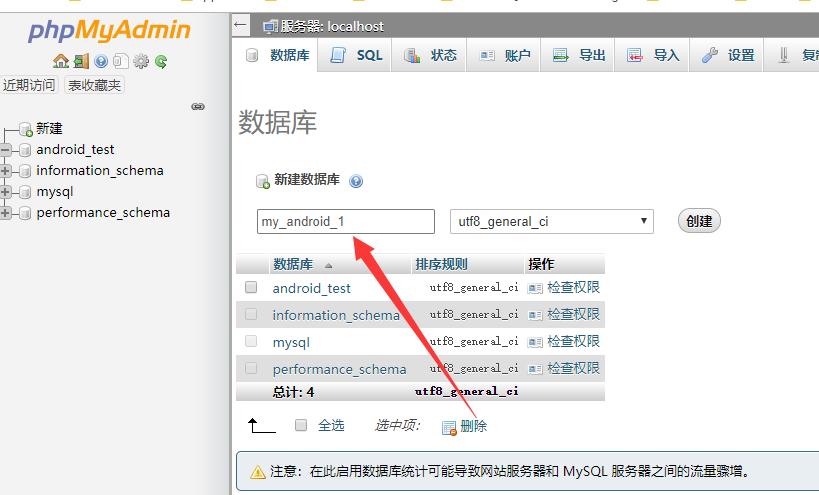The image size is (819, 495).
Task: Click 检查权限 for performance_schema
Action: 574,368
